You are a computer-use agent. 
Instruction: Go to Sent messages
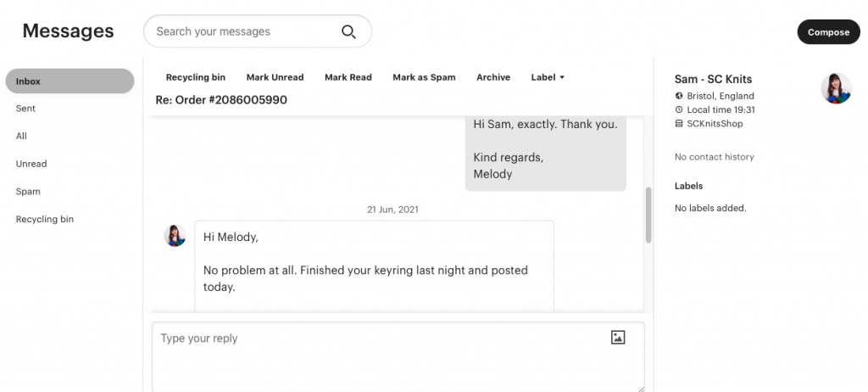pyautogui.click(x=25, y=109)
